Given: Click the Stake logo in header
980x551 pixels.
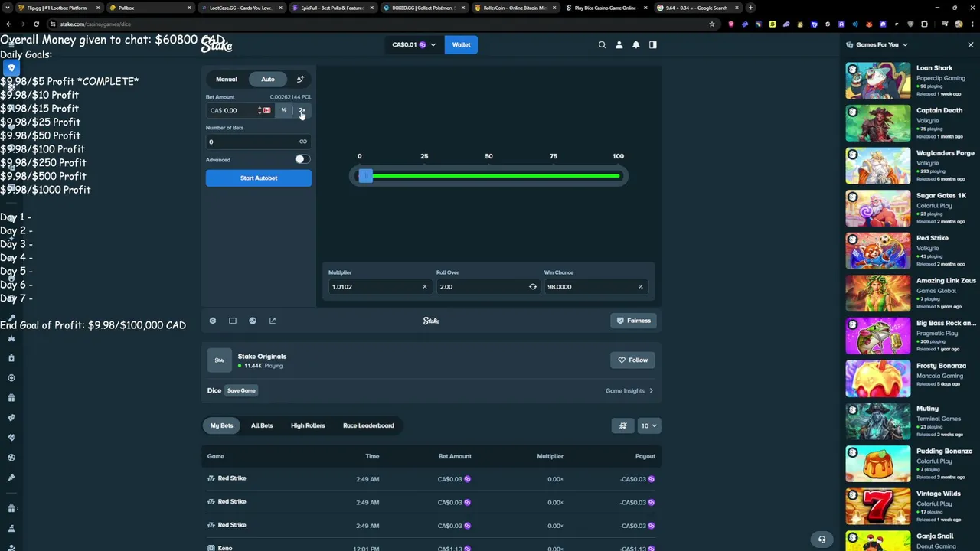Looking at the screenshot, I should pyautogui.click(x=217, y=45).
